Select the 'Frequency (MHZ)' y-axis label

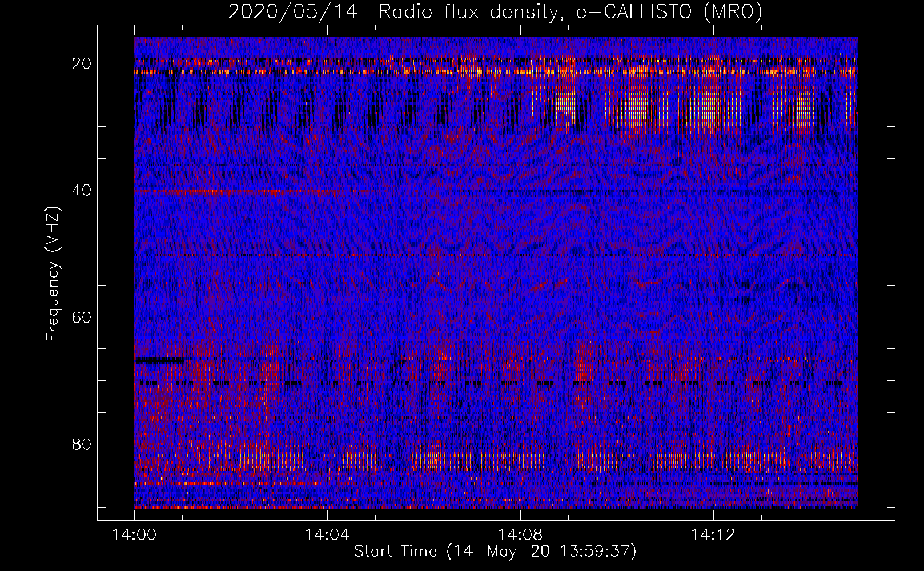coord(53,274)
